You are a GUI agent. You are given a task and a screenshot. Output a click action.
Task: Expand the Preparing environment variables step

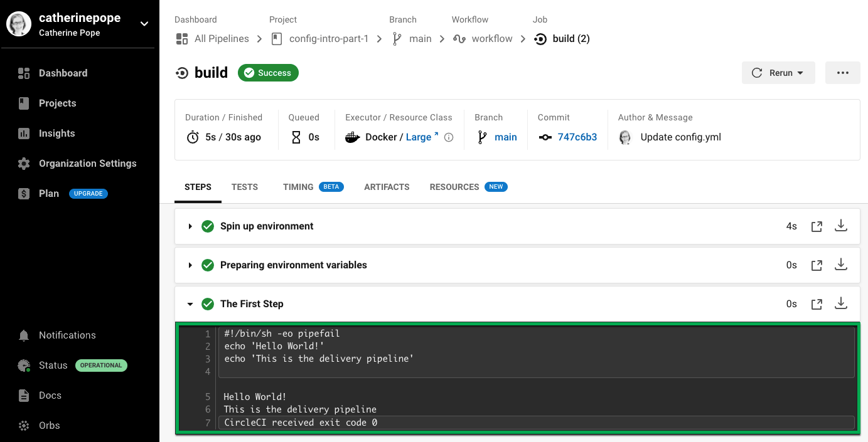[x=190, y=265]
